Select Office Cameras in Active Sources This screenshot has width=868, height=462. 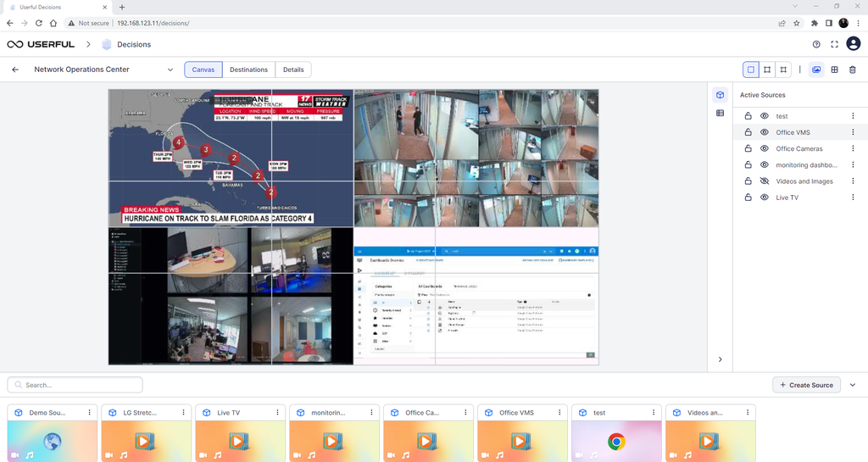click(x=798, y=149)
